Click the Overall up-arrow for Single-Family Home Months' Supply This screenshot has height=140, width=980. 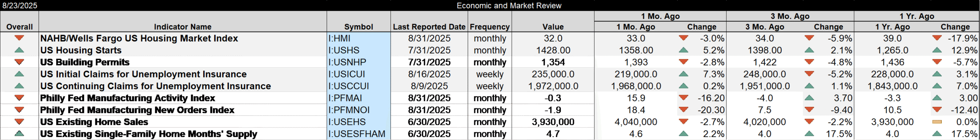pyautogui.click(x=19, y=134)
